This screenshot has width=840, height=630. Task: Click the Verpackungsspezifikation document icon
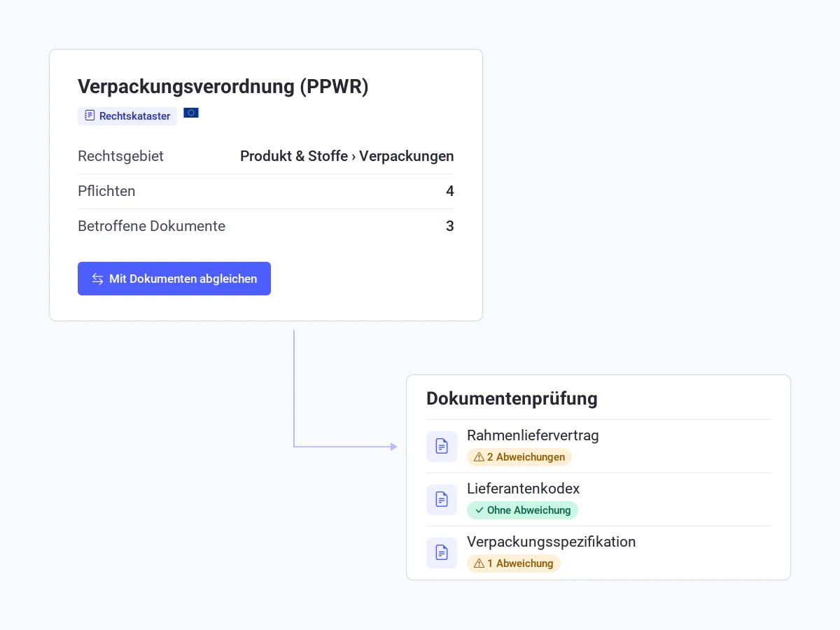(442, 553)
